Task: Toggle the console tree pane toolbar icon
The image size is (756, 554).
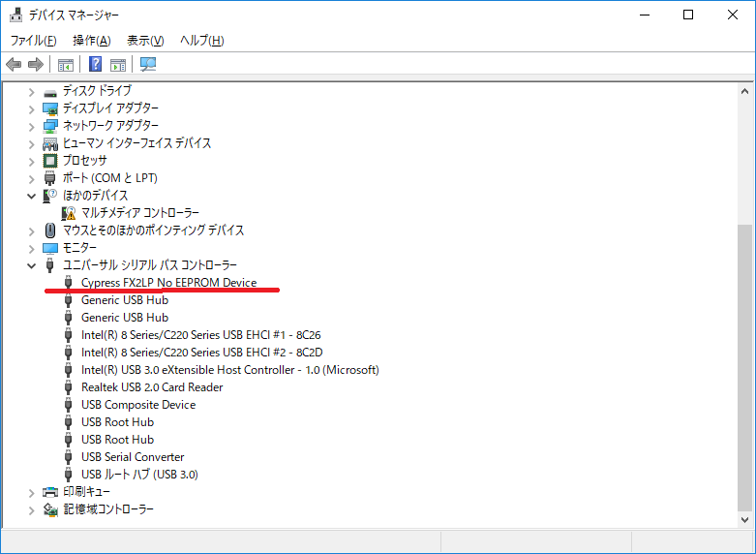Action: click(x=66, y=64)
